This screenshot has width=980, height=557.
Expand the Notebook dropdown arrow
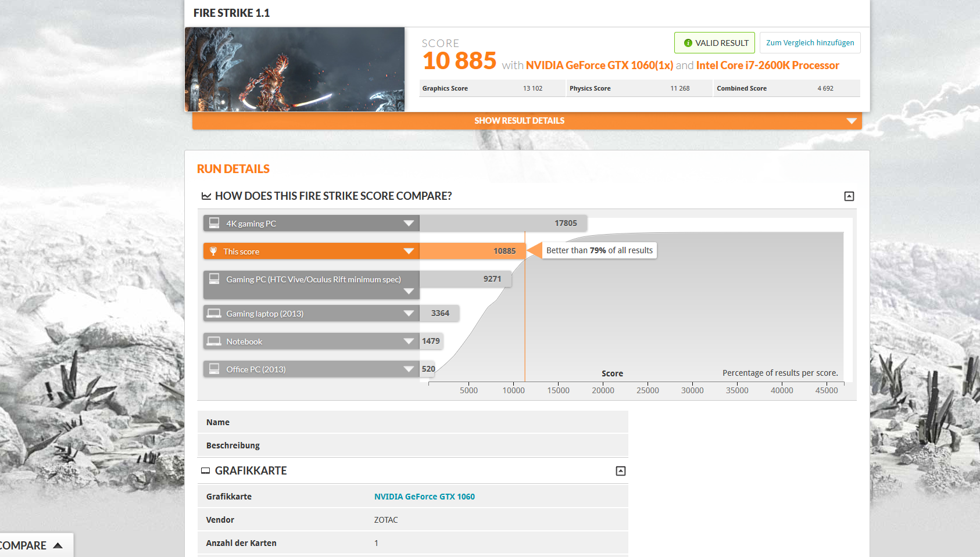click(409, 342)
